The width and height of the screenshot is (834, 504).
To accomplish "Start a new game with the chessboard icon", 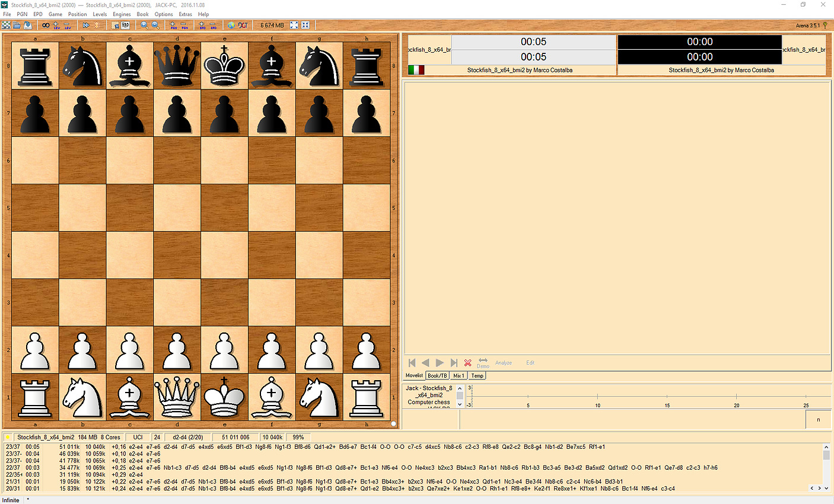I will [6, 25].
